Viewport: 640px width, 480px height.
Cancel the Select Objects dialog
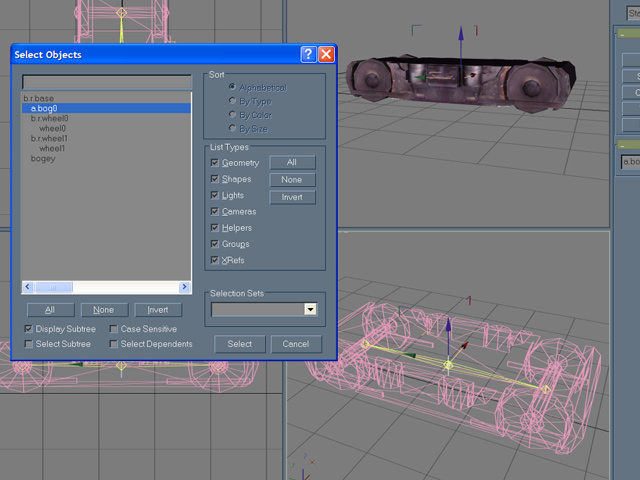(296, 344)
